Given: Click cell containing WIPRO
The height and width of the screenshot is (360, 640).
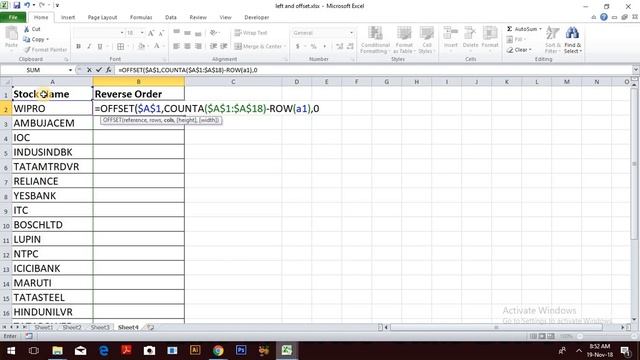Looking at the screenshot, I should coord(52,109).
